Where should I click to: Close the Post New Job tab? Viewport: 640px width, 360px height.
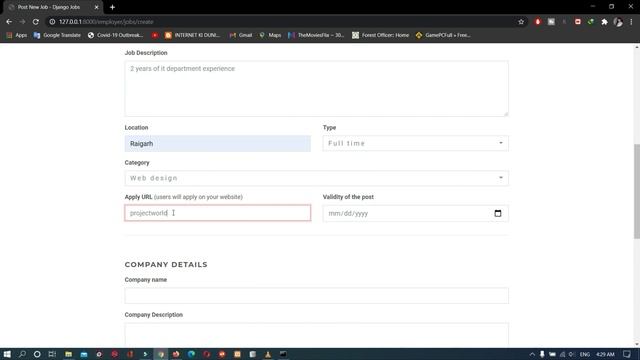[x=96, y=7]
